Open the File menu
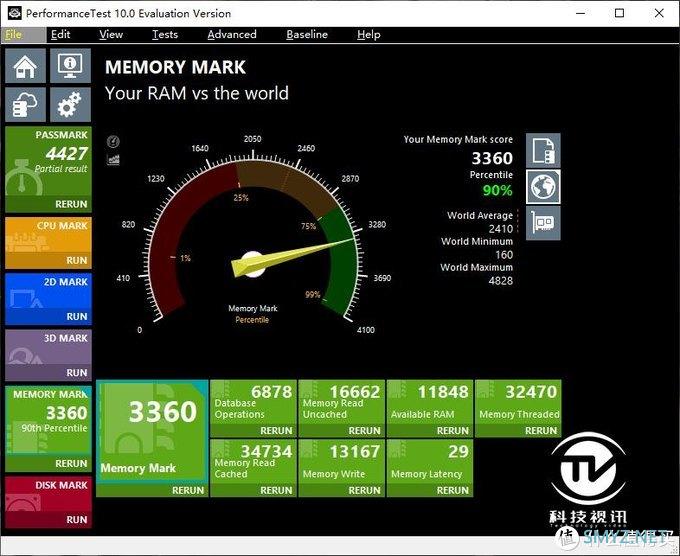This screenshot has height=556, width=680. coord(13,35)
